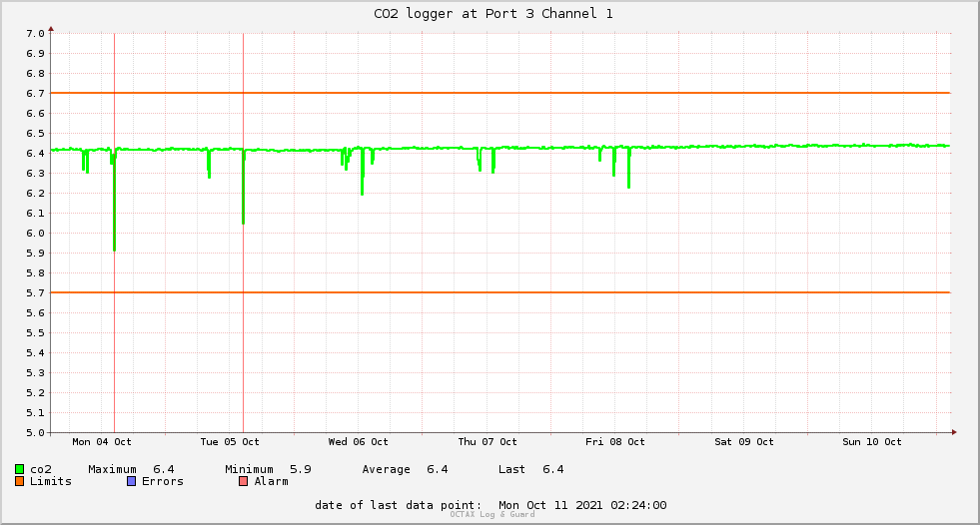The image size is (980, 525).
Task: Click the red Alarm legend swatch
Action: [x=243, y=481]
